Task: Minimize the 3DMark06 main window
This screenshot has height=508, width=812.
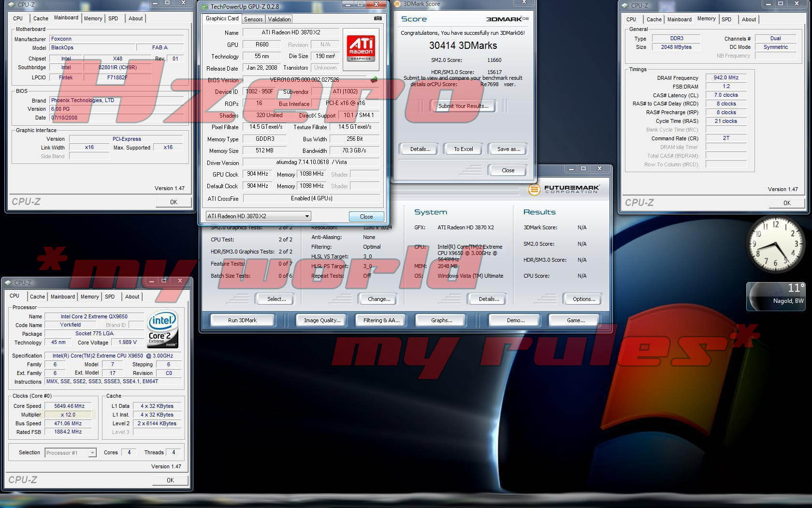Action: click(x=571, y=168)
